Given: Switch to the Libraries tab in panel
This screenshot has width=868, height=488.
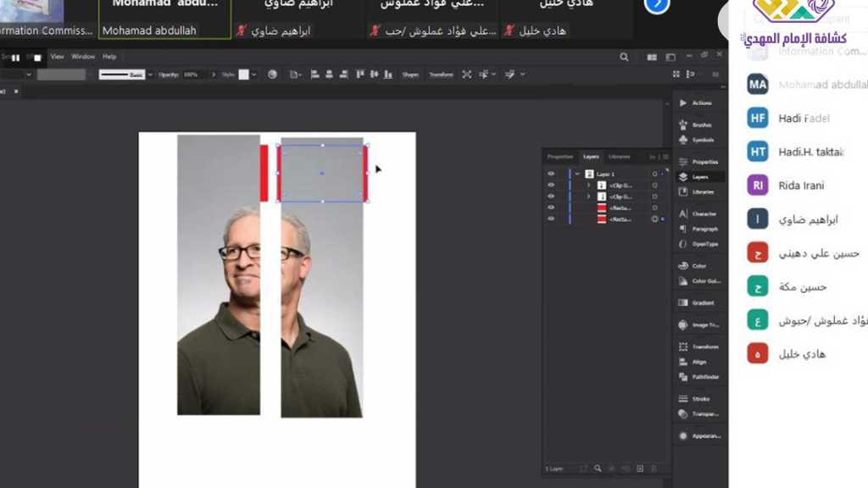Looking at the screenshot, I should (620, 157).
